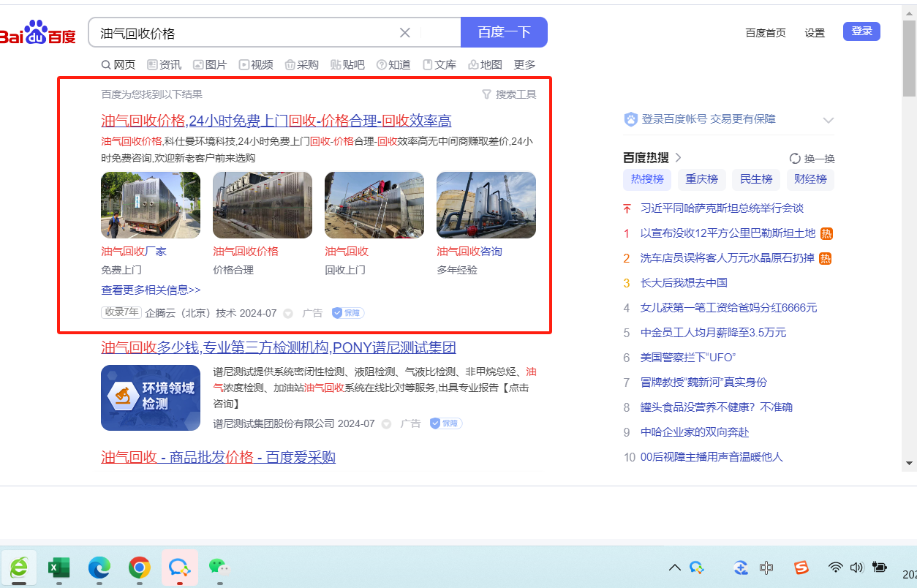This screenshot has height=588, width=917.
Task: Switch to the 图片 search tab
Action: coord(210,65)
